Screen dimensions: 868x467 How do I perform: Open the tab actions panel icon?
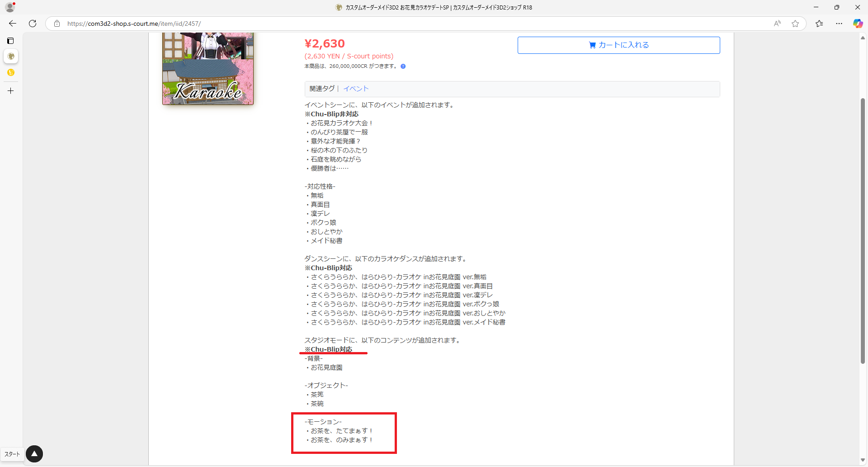(10, 41)
